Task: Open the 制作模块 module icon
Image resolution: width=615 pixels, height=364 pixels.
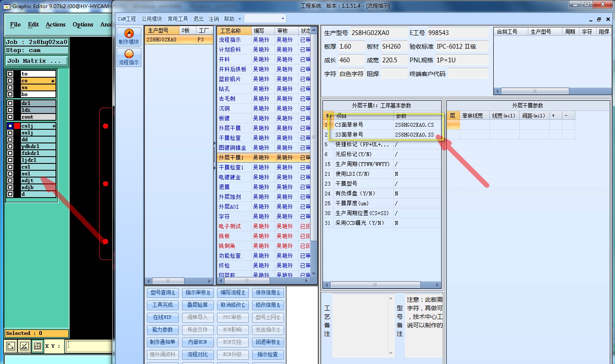Action: pos(129,36)
